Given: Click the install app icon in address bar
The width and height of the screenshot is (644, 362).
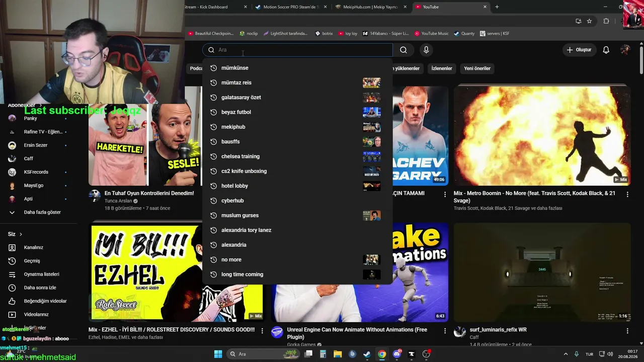Looking at the screenshot, I should click(x=579, y=21).
